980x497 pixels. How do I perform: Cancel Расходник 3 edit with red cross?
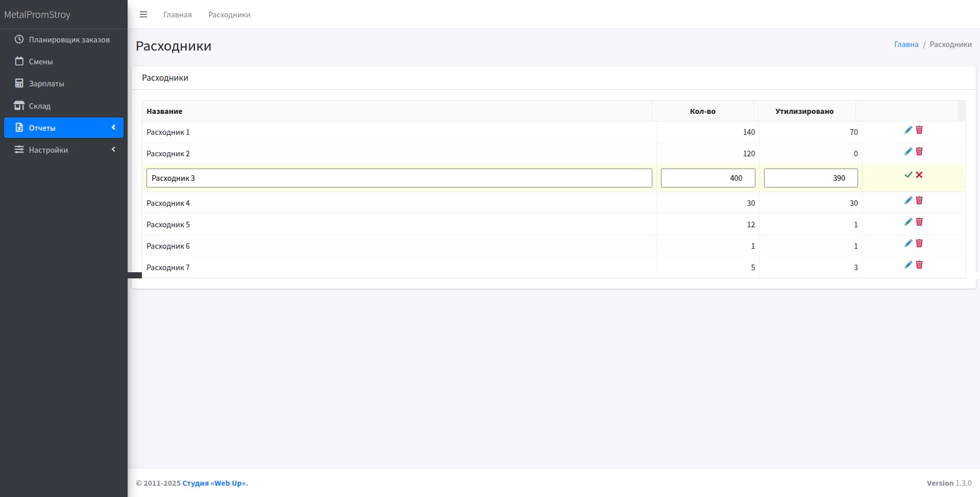pyautogui.click(x=919, y=175)
